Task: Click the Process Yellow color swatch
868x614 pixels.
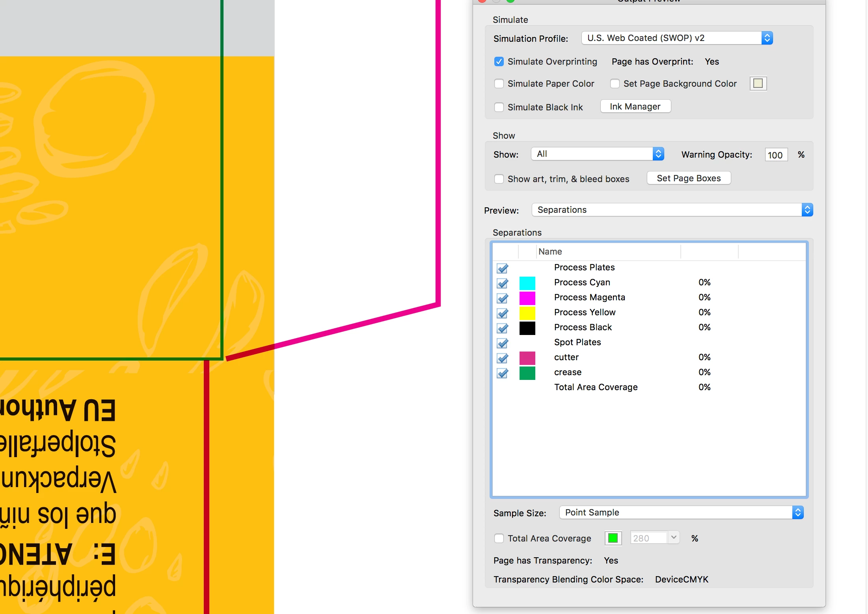Action: point(527,313)
